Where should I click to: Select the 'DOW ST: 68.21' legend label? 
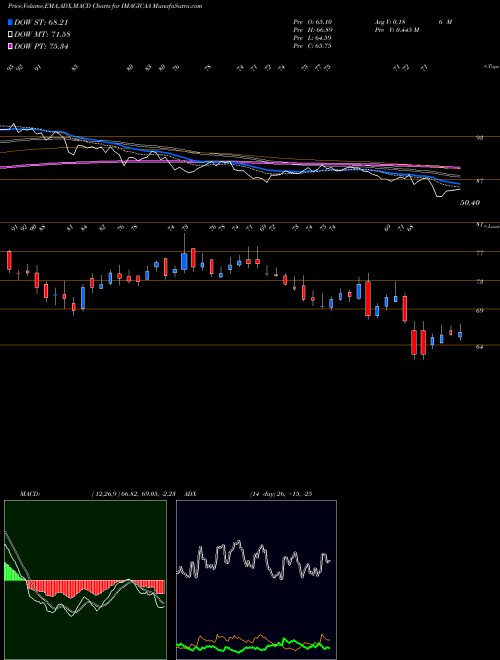[41, 23]
